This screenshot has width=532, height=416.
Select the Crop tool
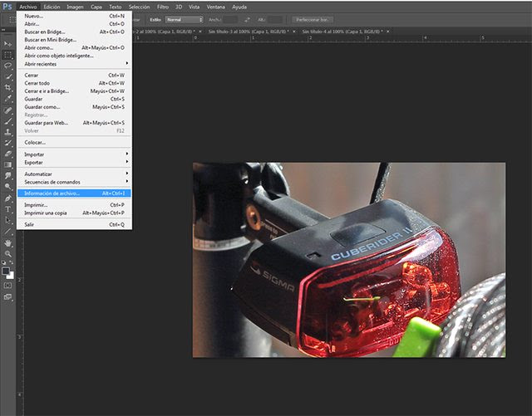coord(7,87)
